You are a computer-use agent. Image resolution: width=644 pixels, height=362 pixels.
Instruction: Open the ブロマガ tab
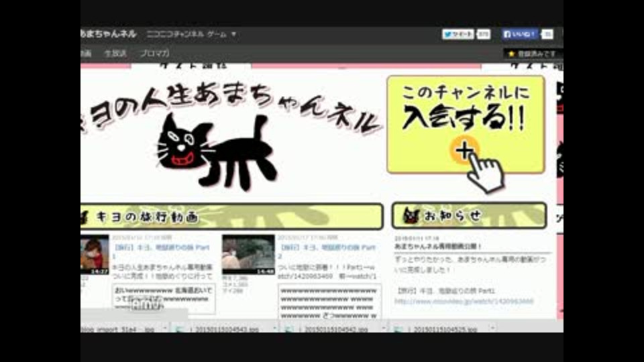(154, 54)
